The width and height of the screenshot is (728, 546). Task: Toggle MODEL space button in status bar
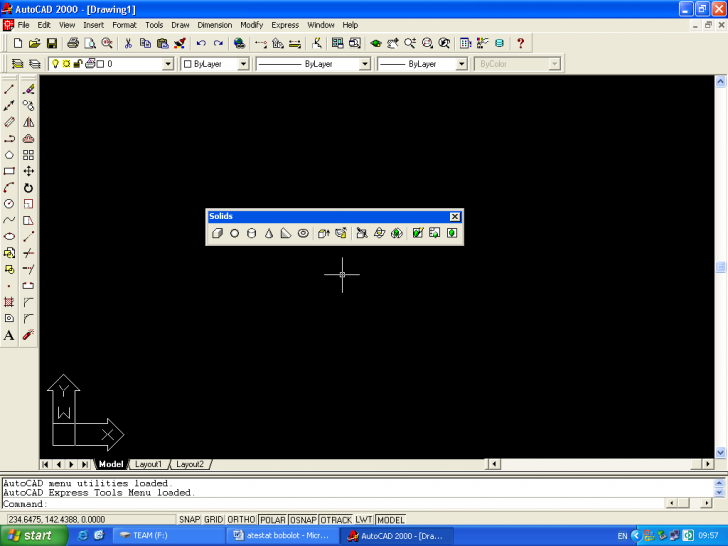(390, 520)
